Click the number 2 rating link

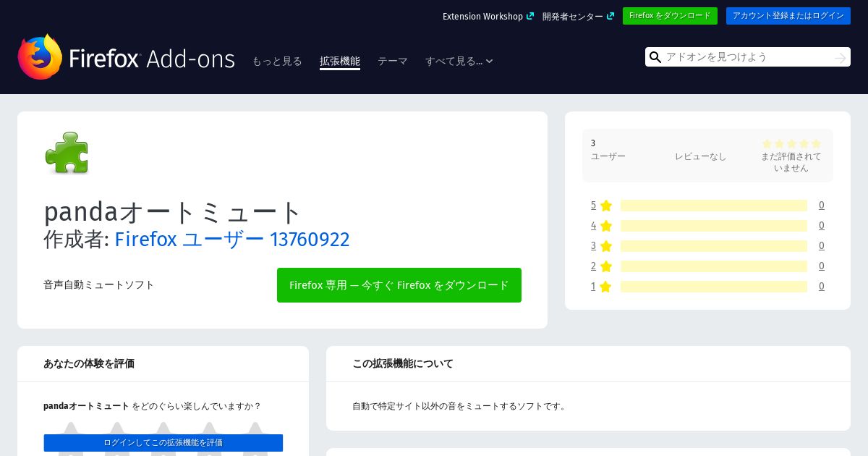click(x=593, y=266)
